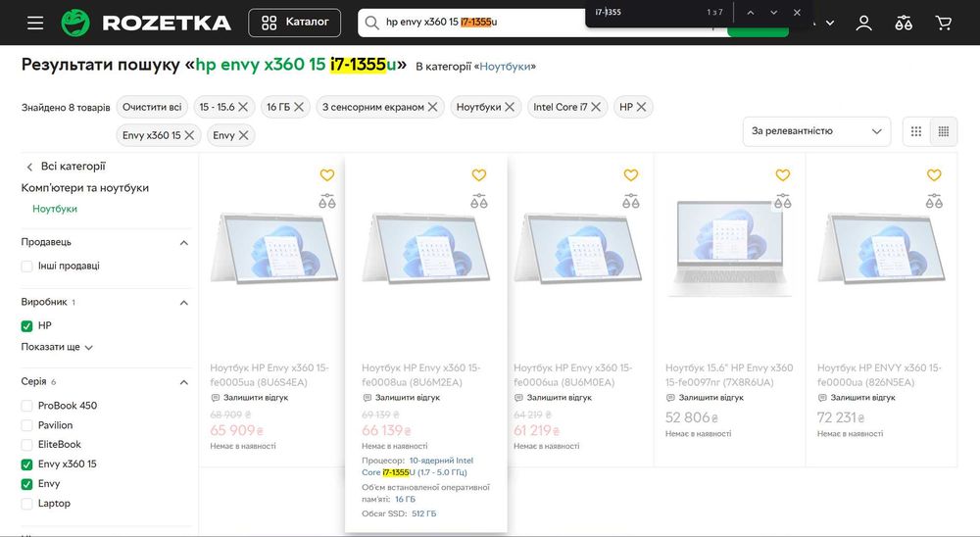Click fe0005ua laptop product image
Screen dimensions: 980x537
(x=273, y=248)
